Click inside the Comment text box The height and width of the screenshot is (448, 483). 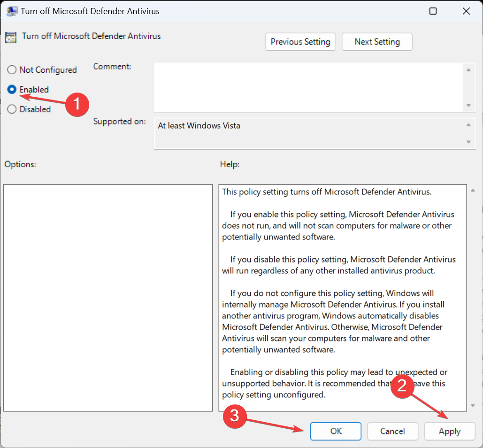pyautogui.click(x=308, y=87)
